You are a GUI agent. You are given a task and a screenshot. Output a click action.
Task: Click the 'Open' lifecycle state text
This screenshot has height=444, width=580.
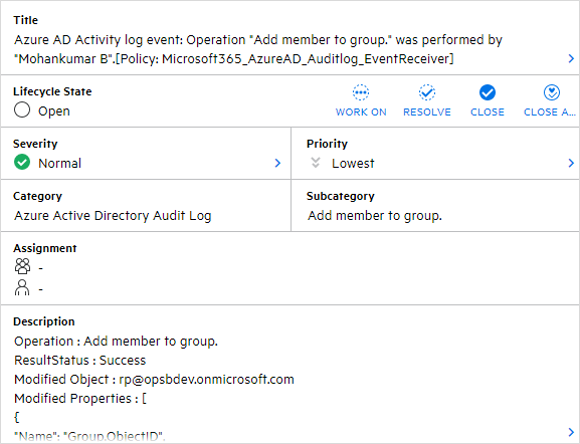[x=54, y=111]
